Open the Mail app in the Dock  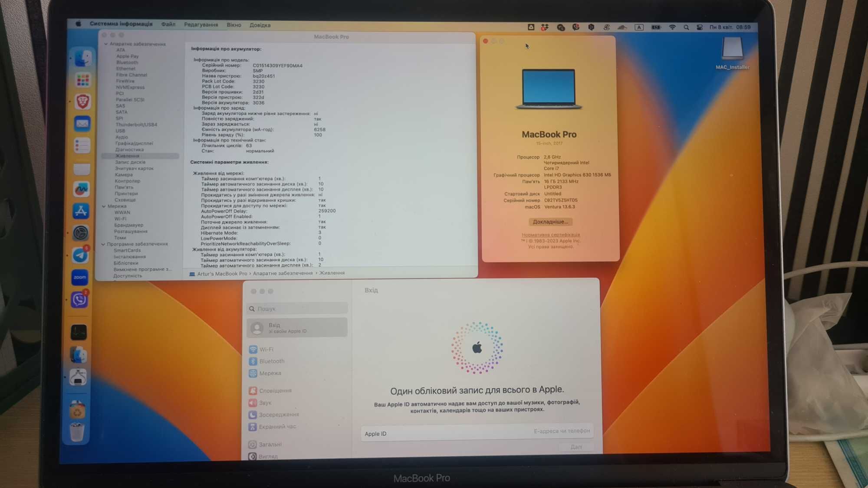[x=82, y=124]
